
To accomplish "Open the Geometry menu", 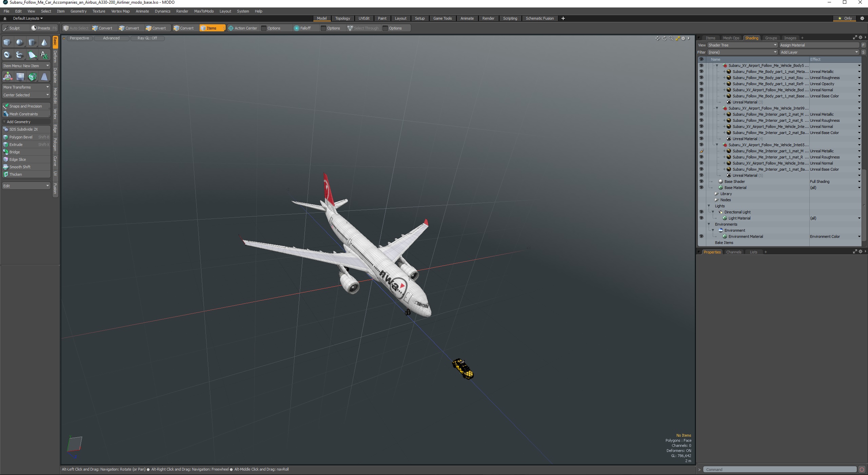I will click(78, 11).
